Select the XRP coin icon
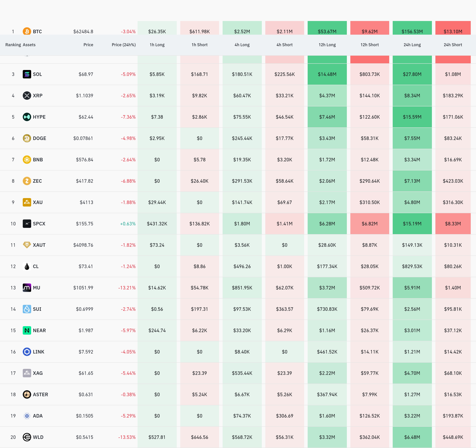This screenshot has height=448, width=476. (x=27, y=96)
